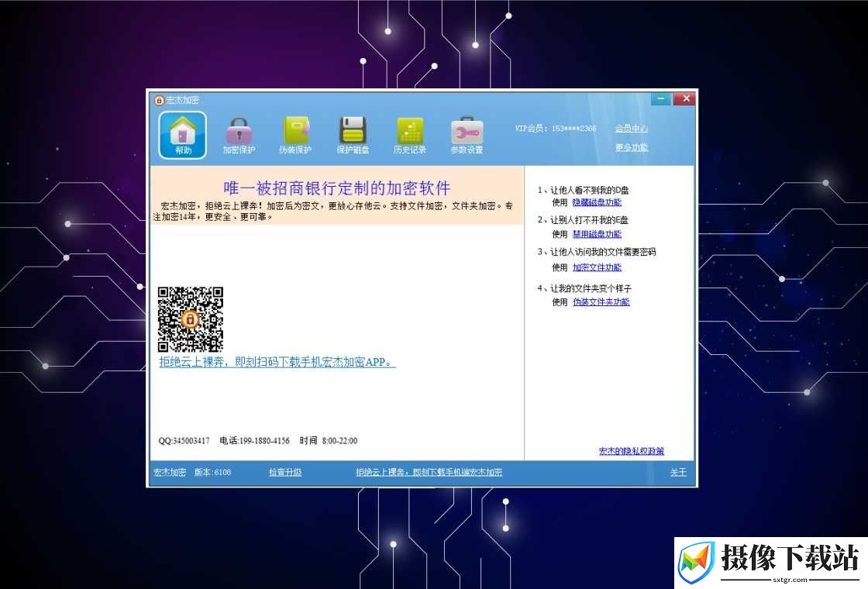Open 保护磁盘 floppy disk icon
Screen dimensions: 868x589
click(x=353, y=135)
